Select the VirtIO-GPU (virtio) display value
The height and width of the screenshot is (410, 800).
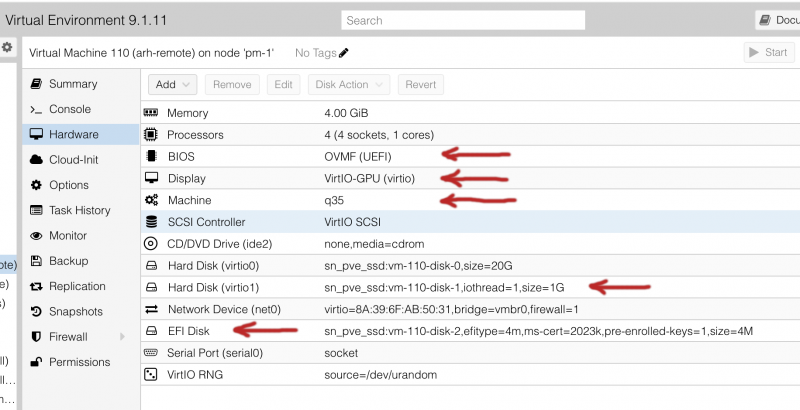click(x=369, y=178)
